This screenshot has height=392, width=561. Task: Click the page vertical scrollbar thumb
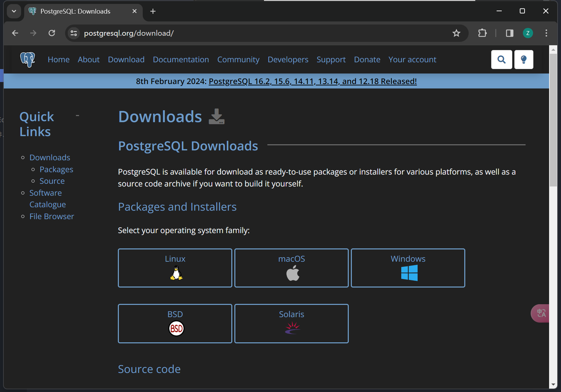553,120
